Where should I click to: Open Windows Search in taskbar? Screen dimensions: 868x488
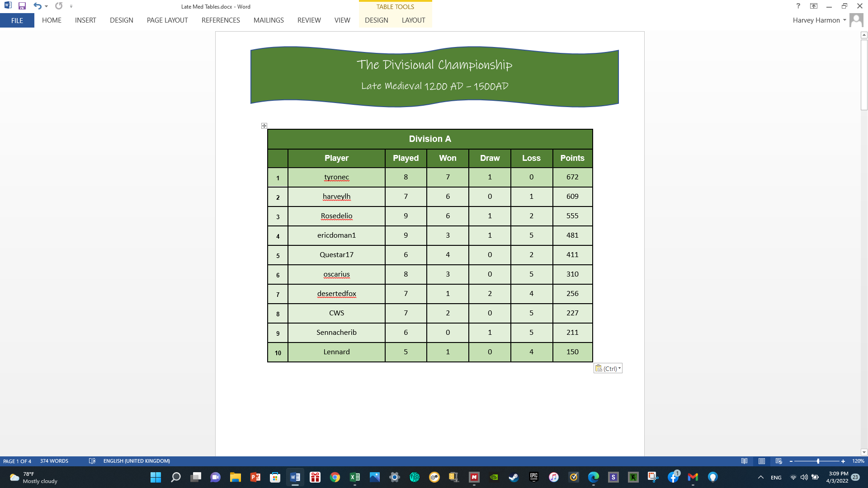pyautogui.click(x=176, y=477)
